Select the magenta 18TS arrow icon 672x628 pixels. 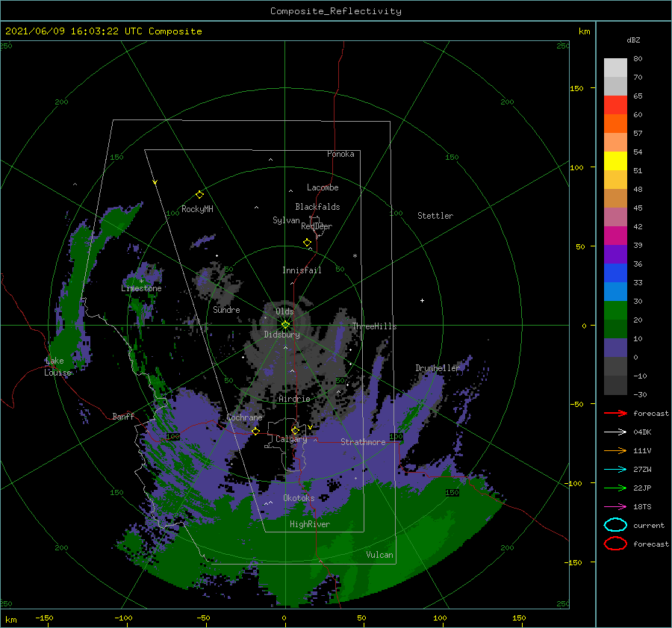click(615, 507)
